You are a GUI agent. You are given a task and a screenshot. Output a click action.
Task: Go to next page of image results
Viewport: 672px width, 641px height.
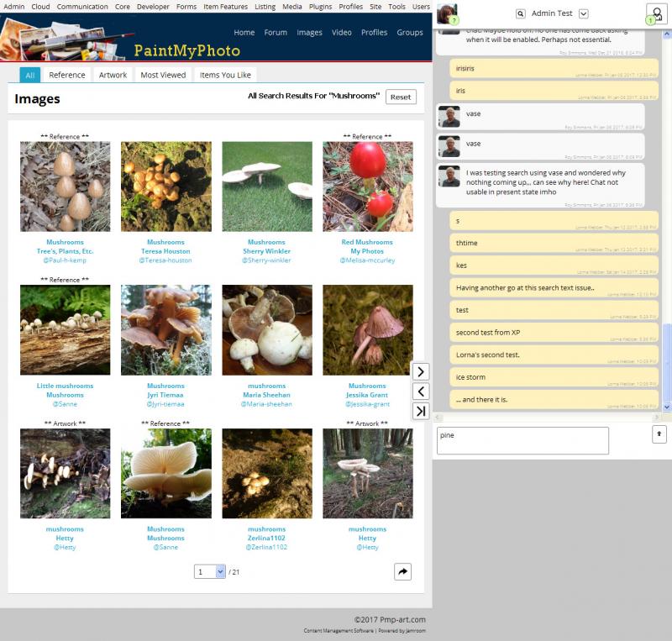tap(421, 371)
